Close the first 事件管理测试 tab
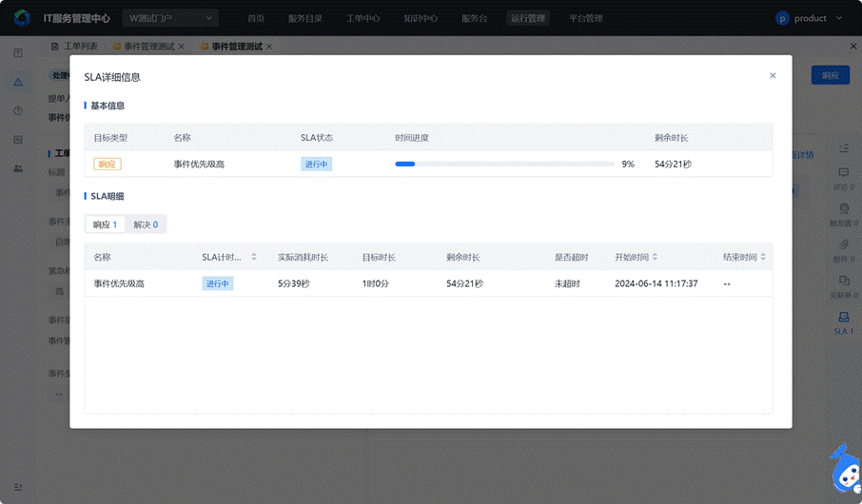The image size is (862, 504). pos(182,47)
